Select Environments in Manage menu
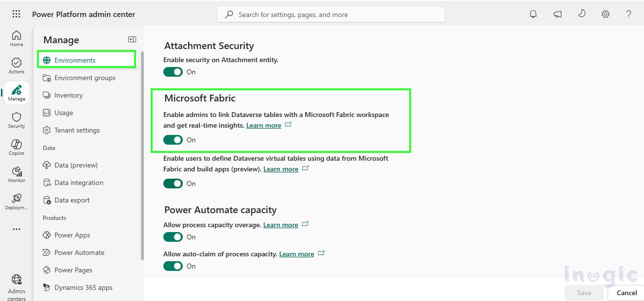The image size is (644, 301). click(87, 60)
